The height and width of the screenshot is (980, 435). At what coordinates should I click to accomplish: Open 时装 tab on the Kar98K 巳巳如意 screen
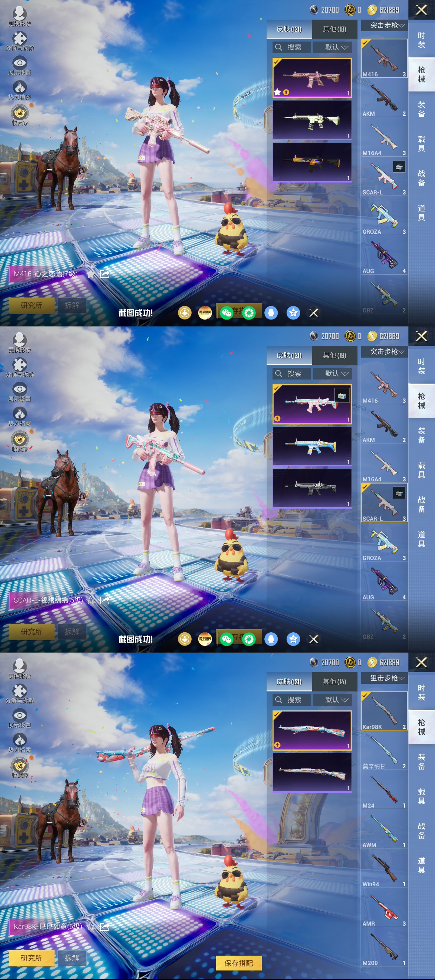pyautogui.click(x=421, y=693)
